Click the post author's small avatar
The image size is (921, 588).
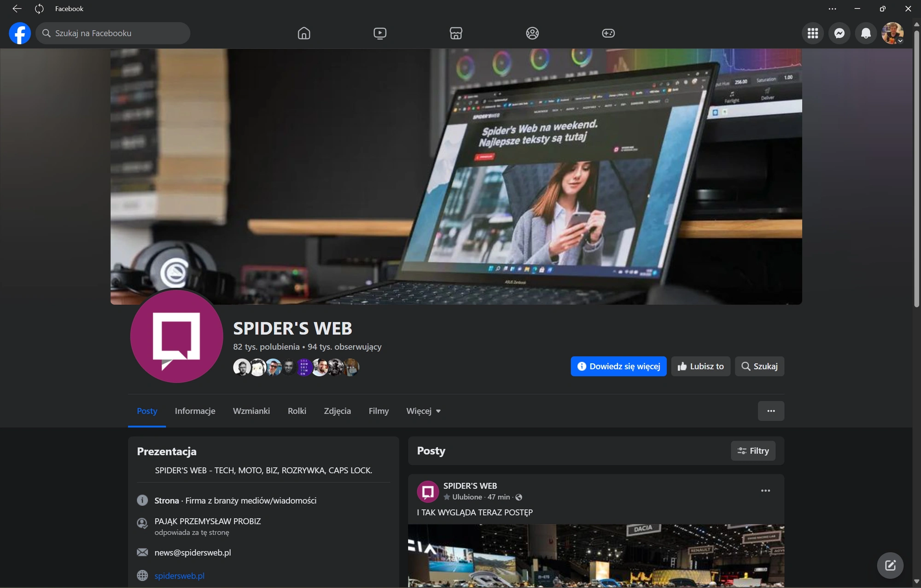point(428,492)
